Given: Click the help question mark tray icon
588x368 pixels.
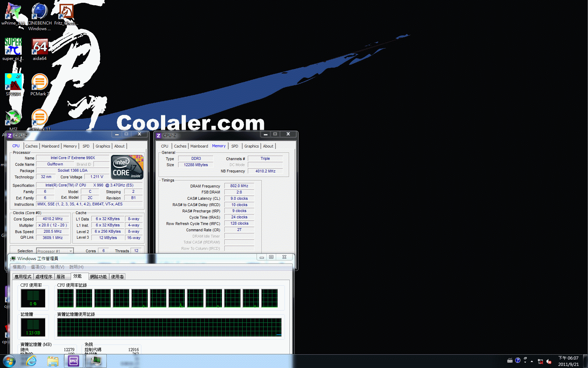Looking at the screenshot, I should coord(518,360).
